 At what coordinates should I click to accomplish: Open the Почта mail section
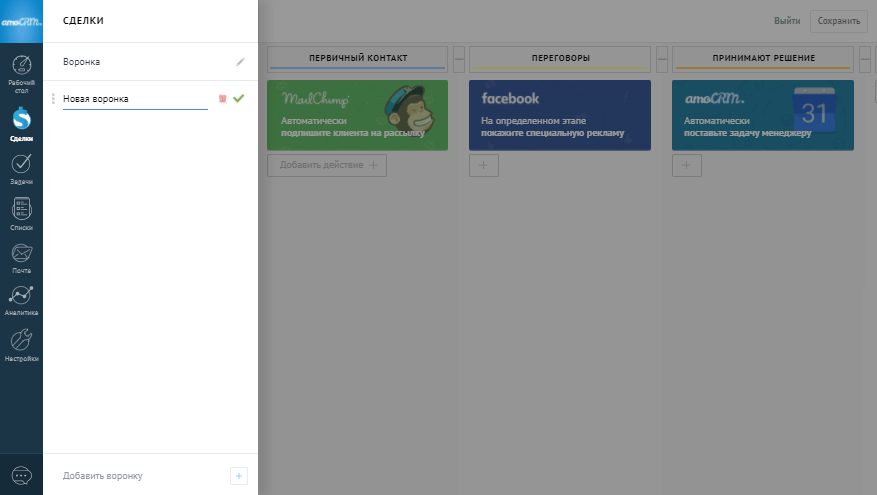[21, 258]
